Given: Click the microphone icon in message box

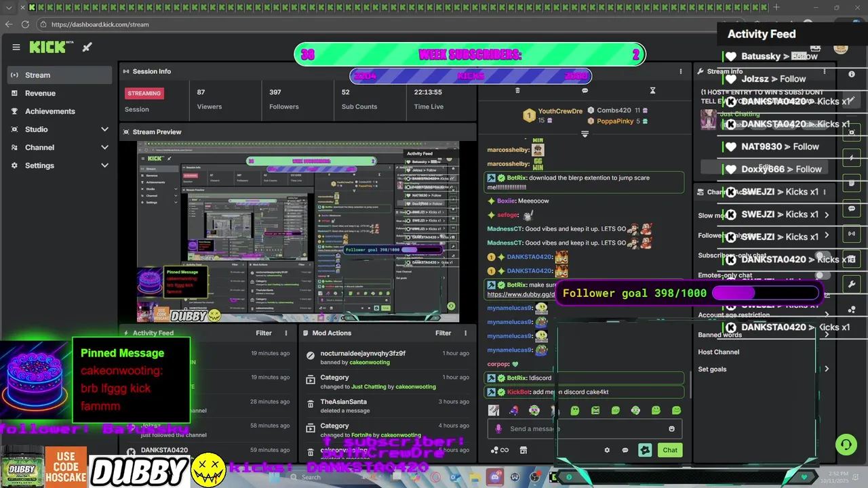Looking at the screenshot, I should pos(499,428).
